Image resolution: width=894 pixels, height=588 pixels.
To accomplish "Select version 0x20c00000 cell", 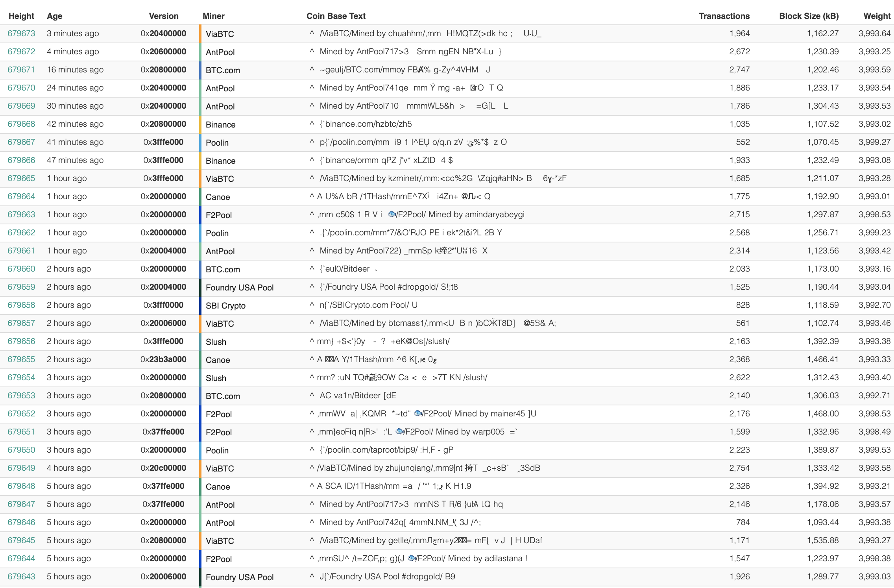I will point(163,468).
